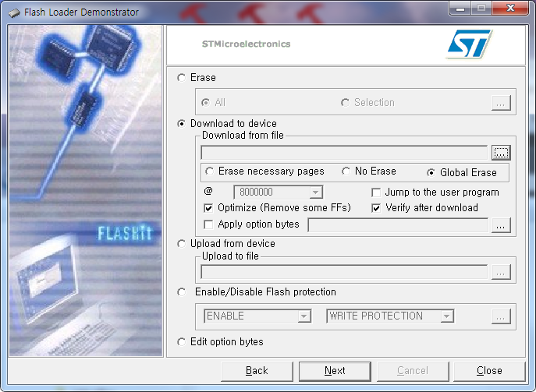Expand the WRITE PROTECTION dropdown
Screen dimensions: 536x392
tap(446, 316)
